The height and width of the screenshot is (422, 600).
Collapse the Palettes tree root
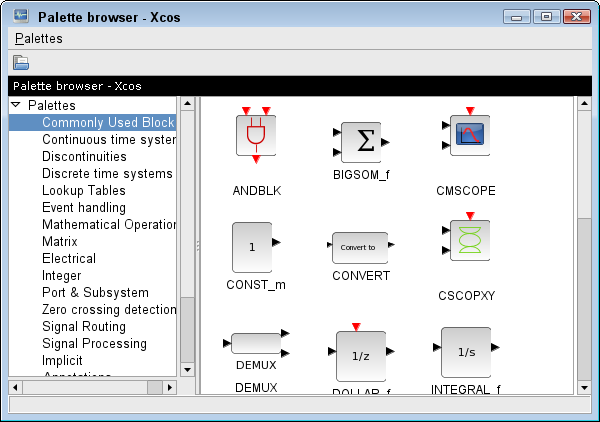[16, 105]
